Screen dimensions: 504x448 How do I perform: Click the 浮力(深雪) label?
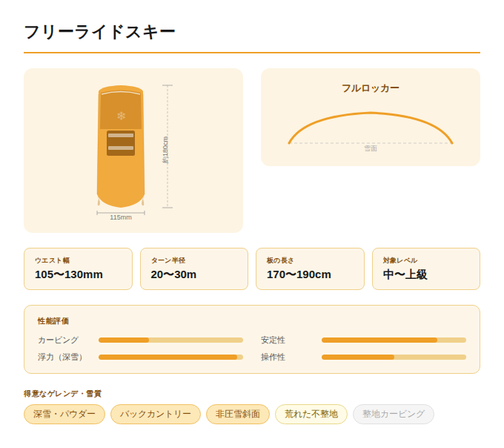pos(60,358)
